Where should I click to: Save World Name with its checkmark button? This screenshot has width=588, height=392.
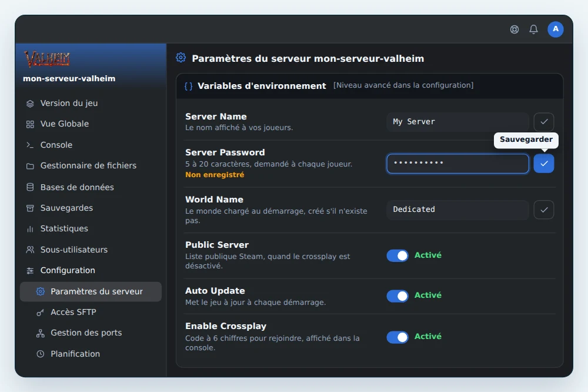click(544, 210)
